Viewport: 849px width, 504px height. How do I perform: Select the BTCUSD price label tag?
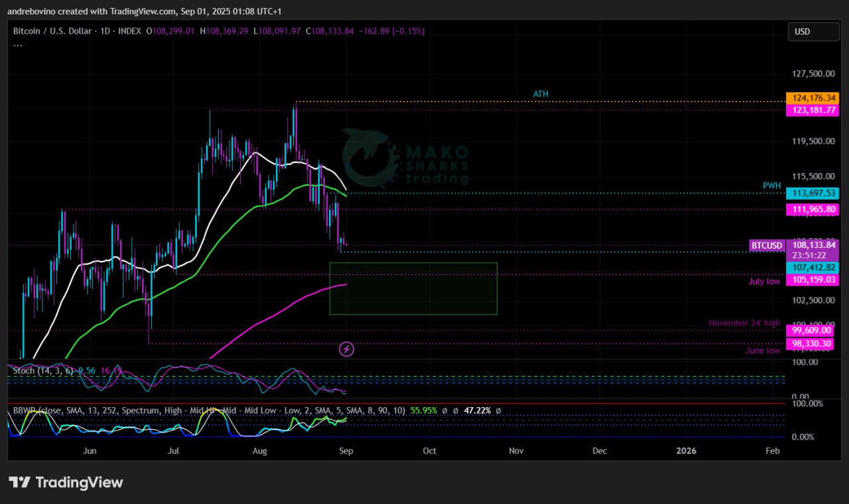pyautogui.click(x=766, y=246)
